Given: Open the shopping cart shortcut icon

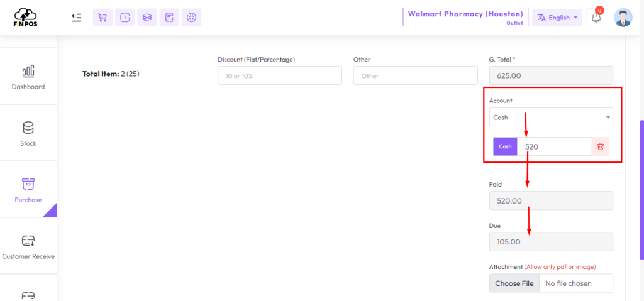Looking at the screenshot, I should pyautogui.click(x=103, y=18).
